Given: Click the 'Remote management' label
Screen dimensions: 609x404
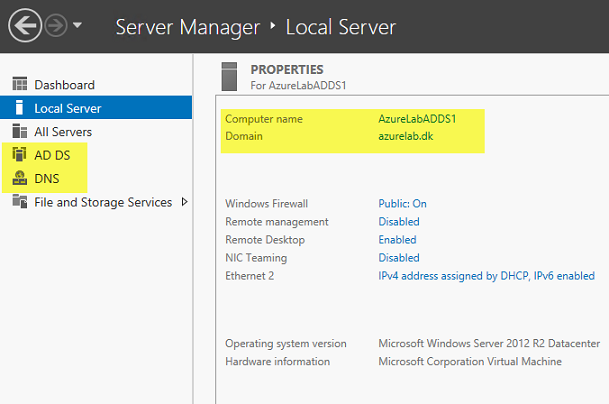Looking at the screenshot, I should click(x=277, y=222).
